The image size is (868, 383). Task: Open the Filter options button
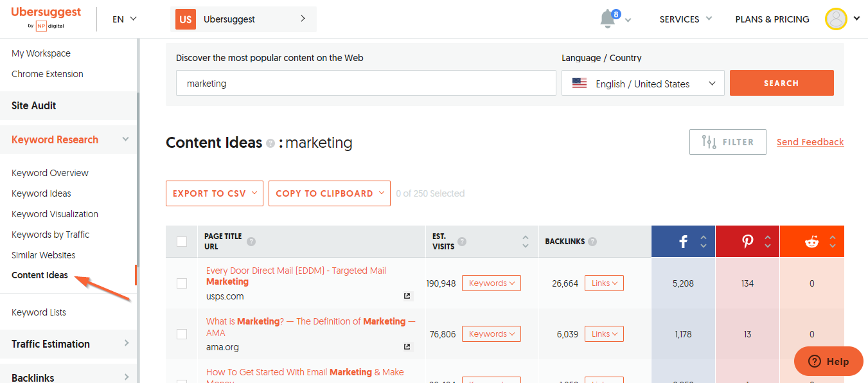click(x=728, y=142)
